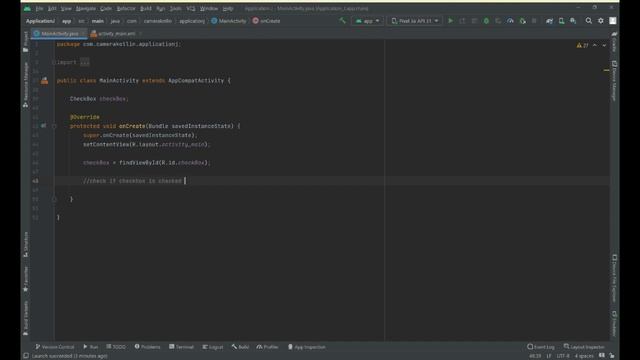Open Resource Manager sidebar button

pyautogui.click(x=26, y=84)
